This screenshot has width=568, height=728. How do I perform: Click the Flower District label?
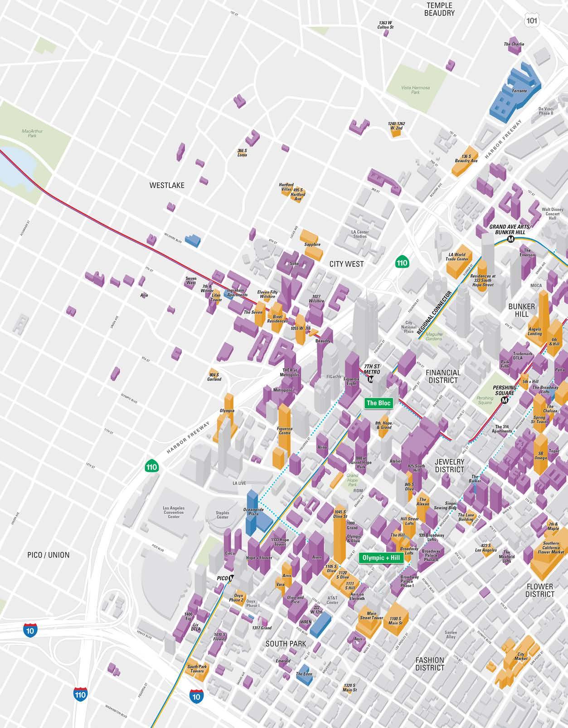pyautogui.click(x=540, y=590)
